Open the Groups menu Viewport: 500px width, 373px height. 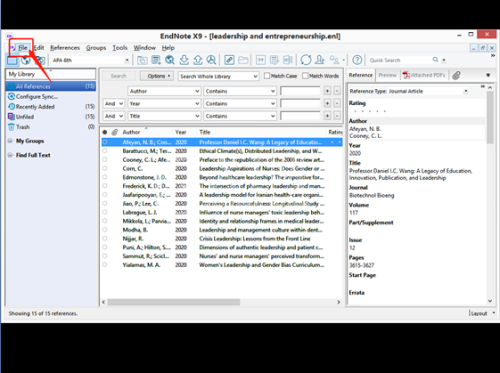click(96, 48)
